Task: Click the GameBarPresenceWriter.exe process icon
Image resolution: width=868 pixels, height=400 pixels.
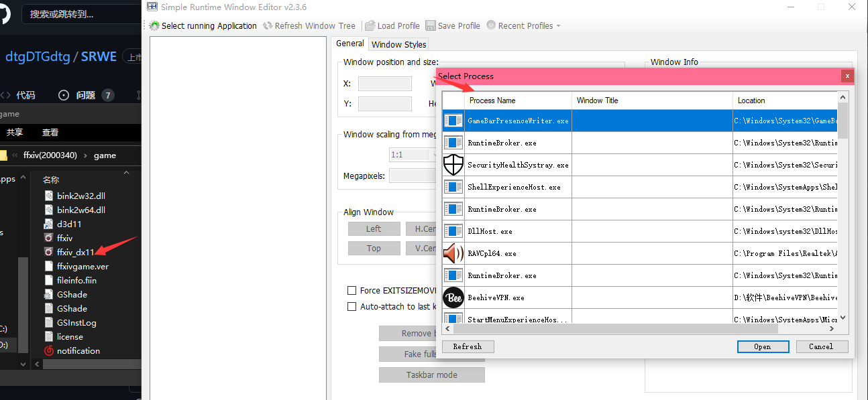Action: tap(453, 121)
